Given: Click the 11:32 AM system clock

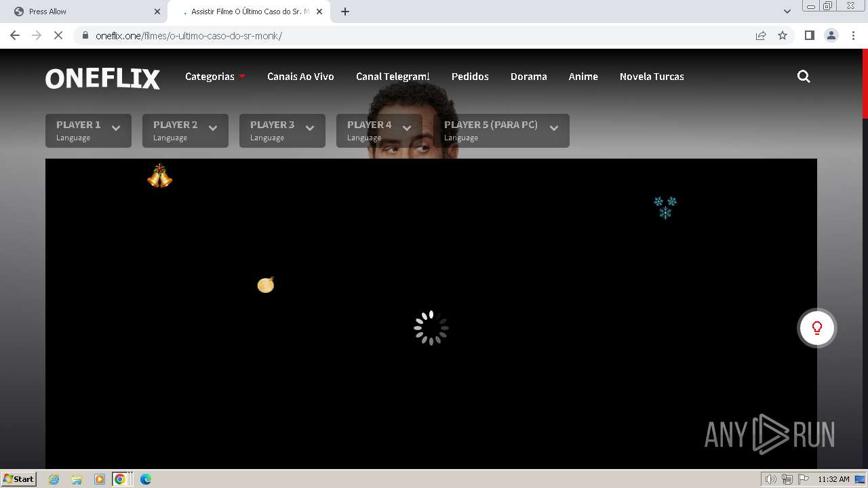Looking at the screenshot, I should pos(833,479).
